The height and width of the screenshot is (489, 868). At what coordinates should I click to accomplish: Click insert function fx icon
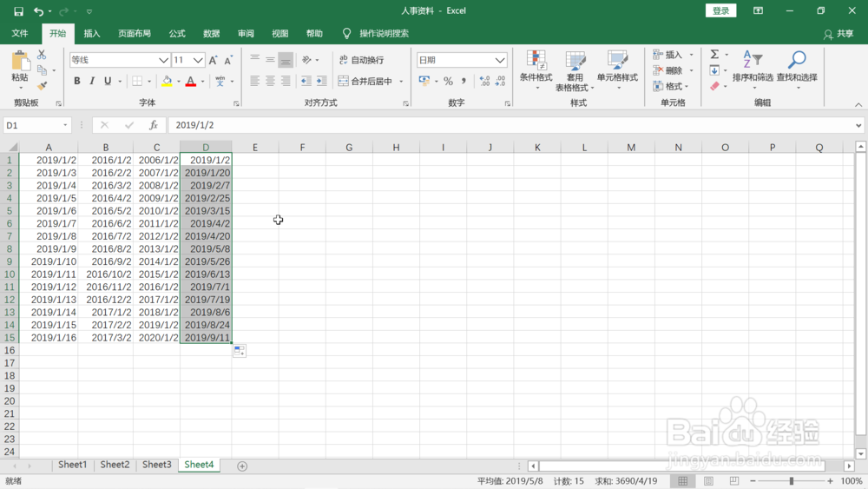click(x=154, y=125)
